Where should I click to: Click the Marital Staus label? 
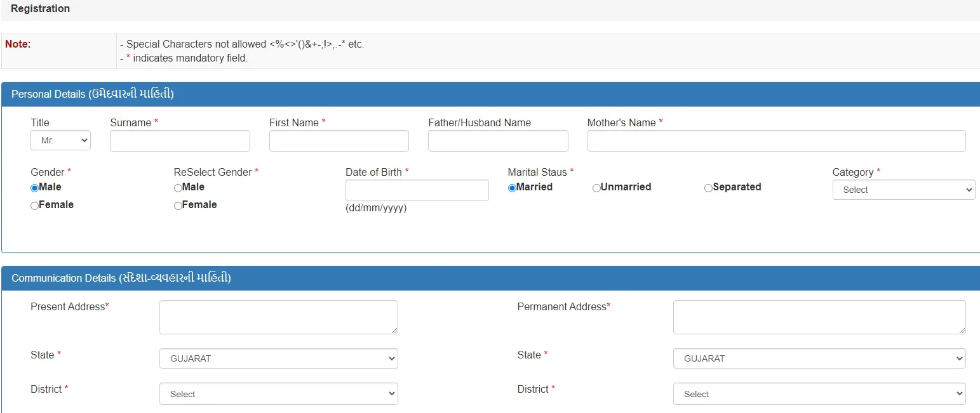click(540, 172)
